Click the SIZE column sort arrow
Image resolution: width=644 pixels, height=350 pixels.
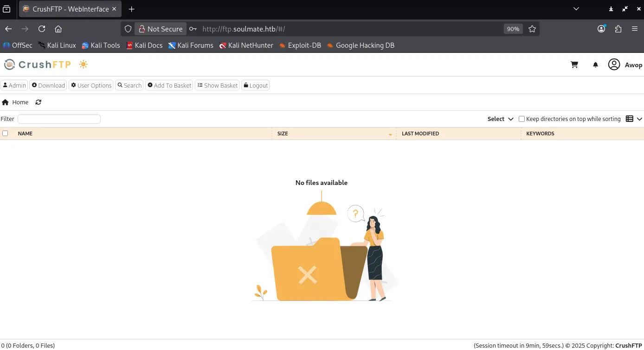pyautogui.click(x=390, y=134)
